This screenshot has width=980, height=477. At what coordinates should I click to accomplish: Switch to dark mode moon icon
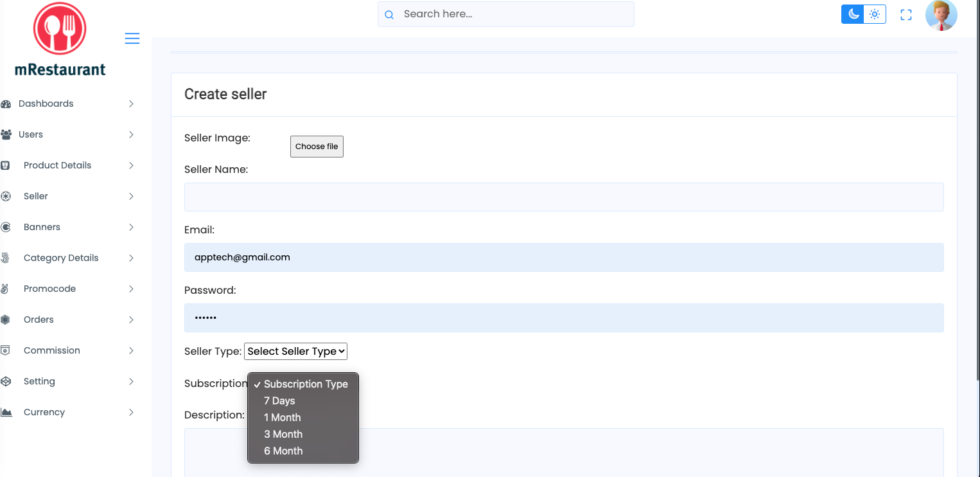point(853,14)
